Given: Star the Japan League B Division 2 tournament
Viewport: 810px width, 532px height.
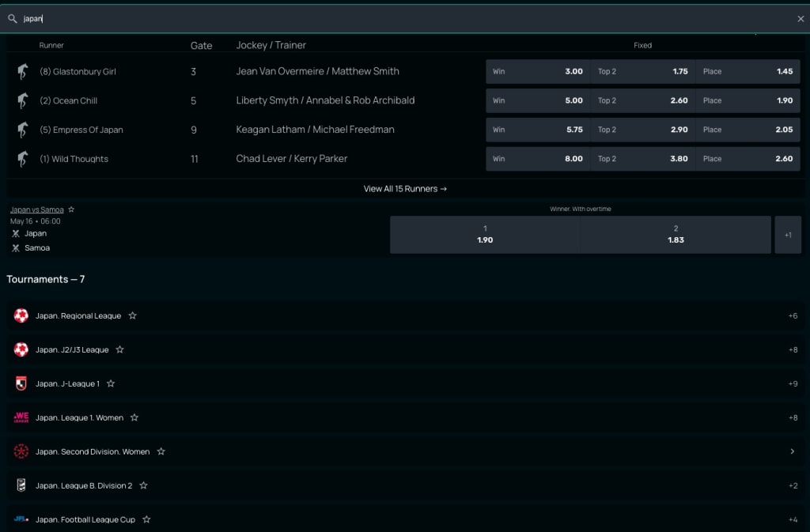Looking at the screenshot, I should pos(144,485).
